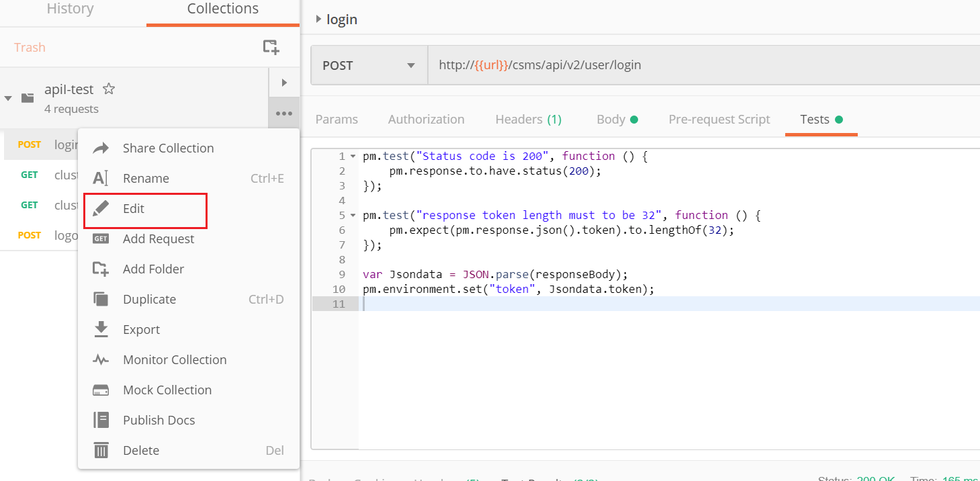980x481 pixels.
Task: Open the POST login request
Action: pyautogui.click(x=40, y=144)
